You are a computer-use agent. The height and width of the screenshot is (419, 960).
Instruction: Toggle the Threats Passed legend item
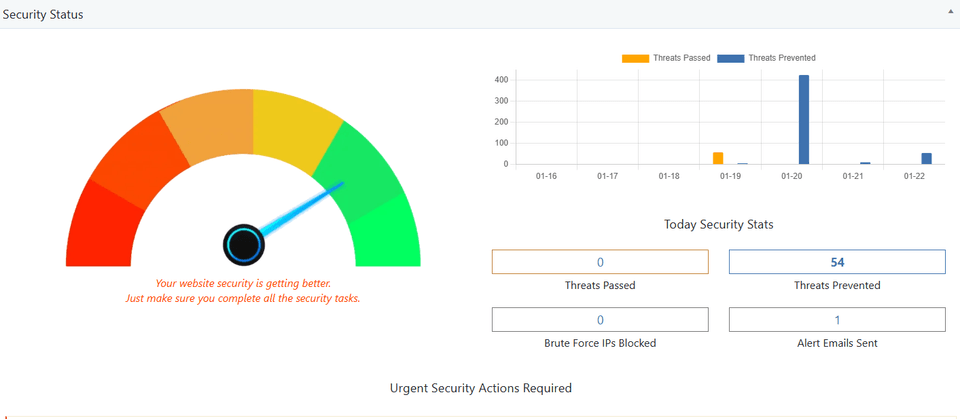[666, 58]
